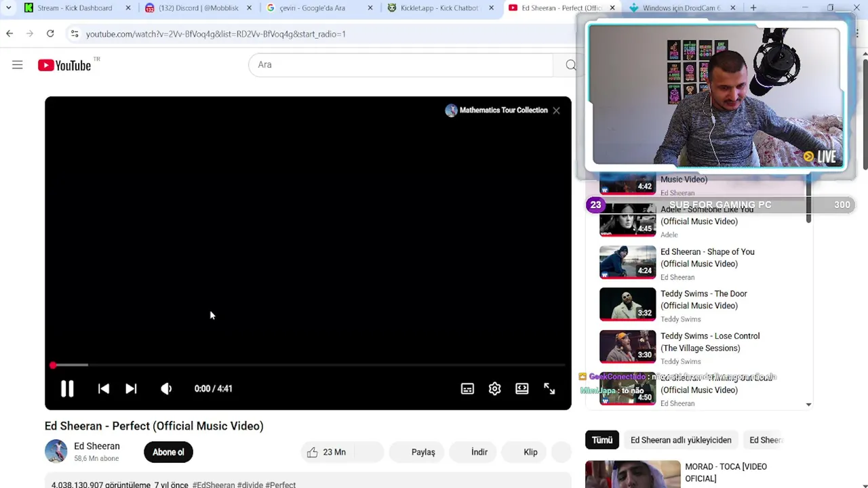Reload the page with refresh icon

50,33
